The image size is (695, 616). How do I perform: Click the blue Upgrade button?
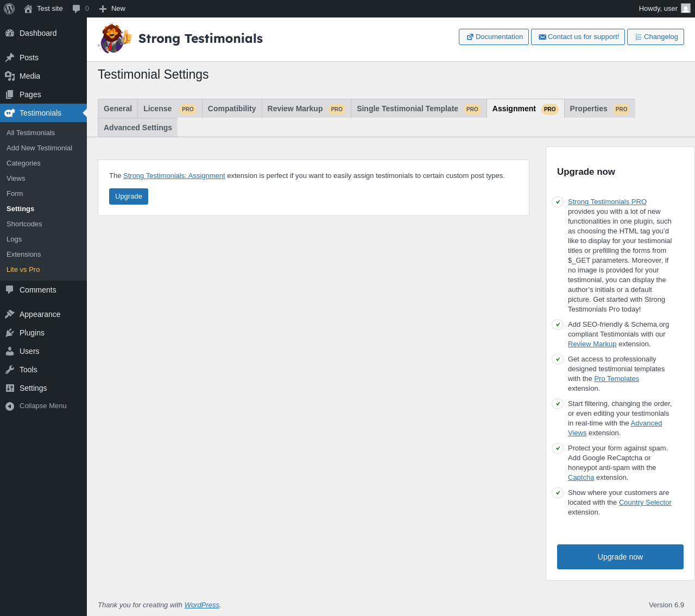tap(129, 196)
